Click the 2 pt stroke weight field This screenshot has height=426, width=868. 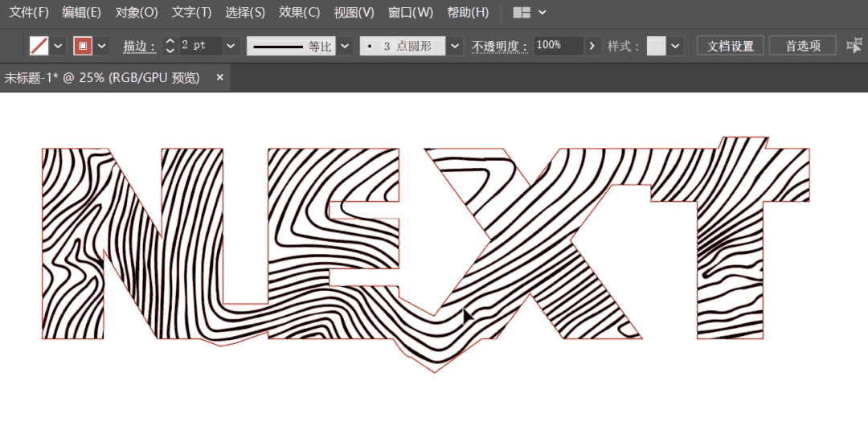(x=200, y=46)
